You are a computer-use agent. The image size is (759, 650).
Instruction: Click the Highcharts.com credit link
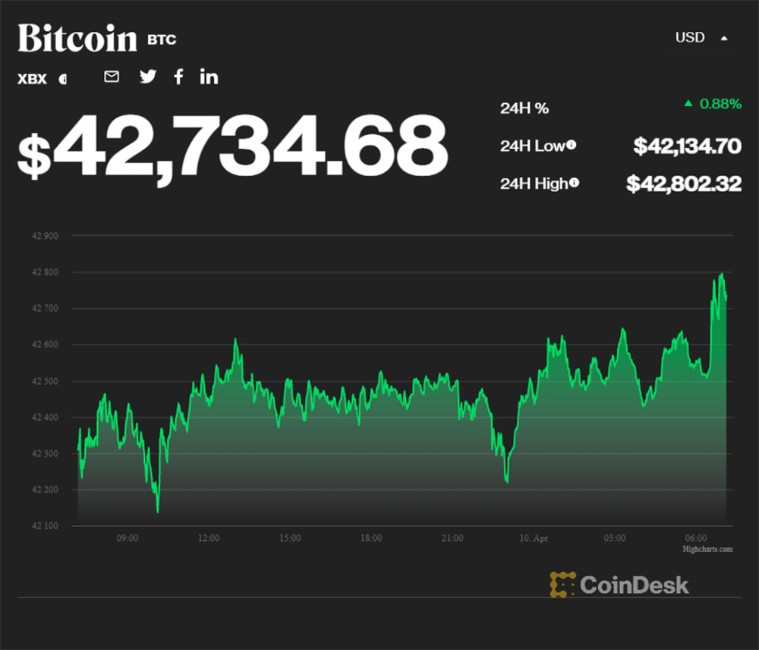tap(708, 549)
